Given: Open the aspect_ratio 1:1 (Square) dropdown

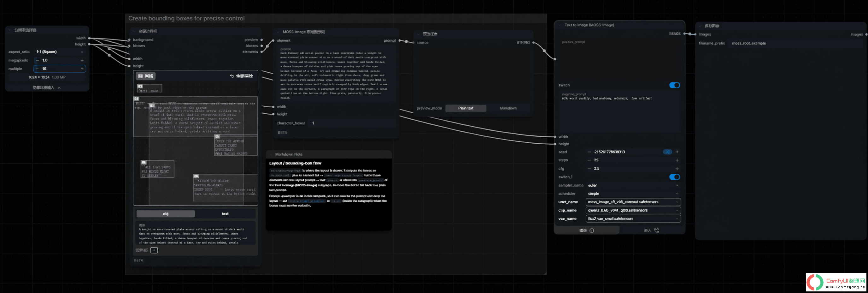Looking at the screenshot, I should 60,52.
